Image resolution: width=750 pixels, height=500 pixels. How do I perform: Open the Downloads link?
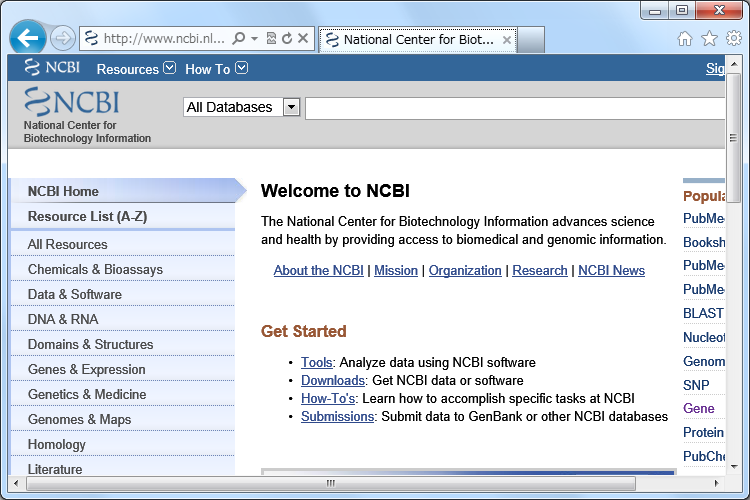(x=333, y=380)
